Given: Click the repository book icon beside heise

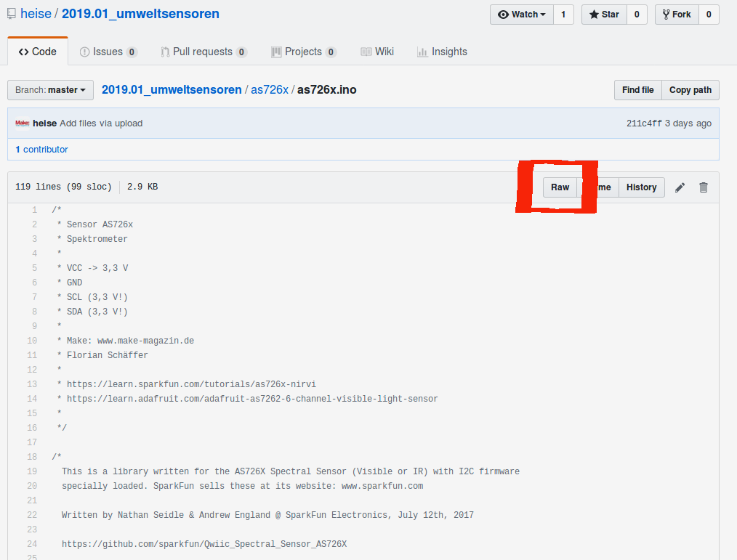Looking at the screenshot, I should [12, 14].
